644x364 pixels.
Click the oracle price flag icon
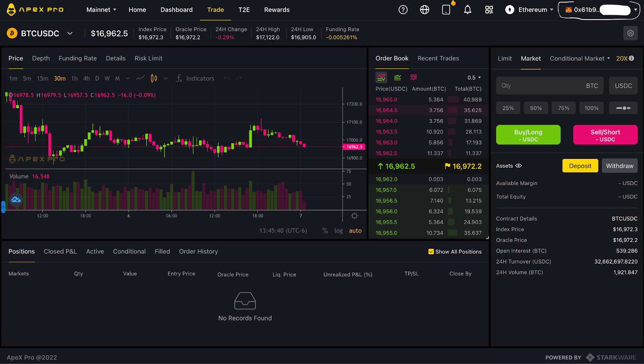tap(447, 166)
